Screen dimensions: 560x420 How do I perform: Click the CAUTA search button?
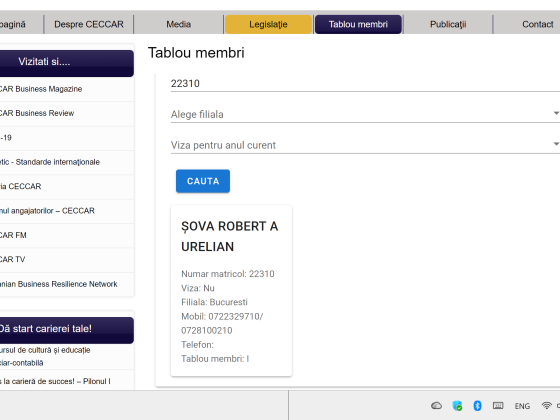[x=203, y=181]
